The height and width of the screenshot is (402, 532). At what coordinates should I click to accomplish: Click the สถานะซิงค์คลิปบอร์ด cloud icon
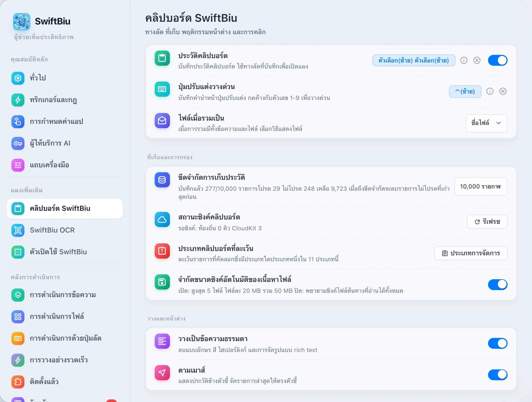pyautogui.click(x=162, y=219)
